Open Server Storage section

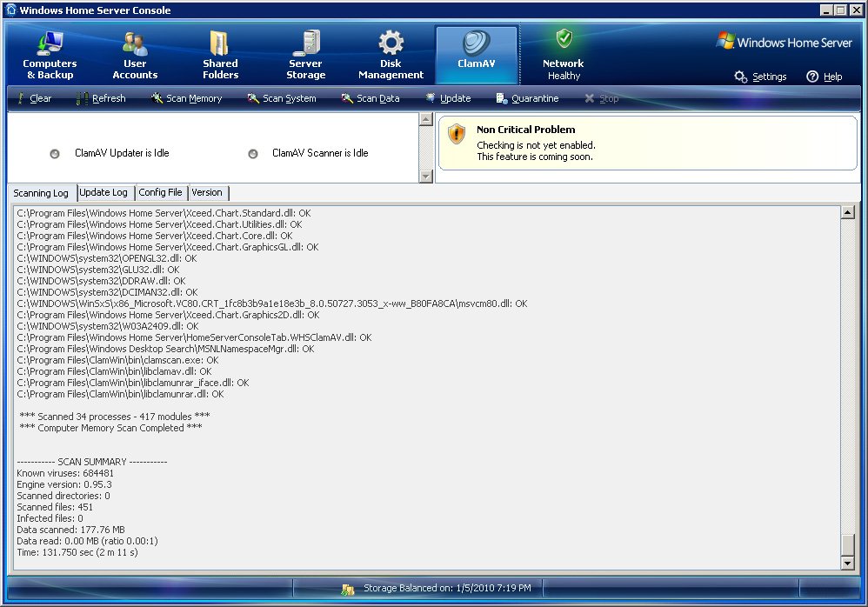(305, 56)
